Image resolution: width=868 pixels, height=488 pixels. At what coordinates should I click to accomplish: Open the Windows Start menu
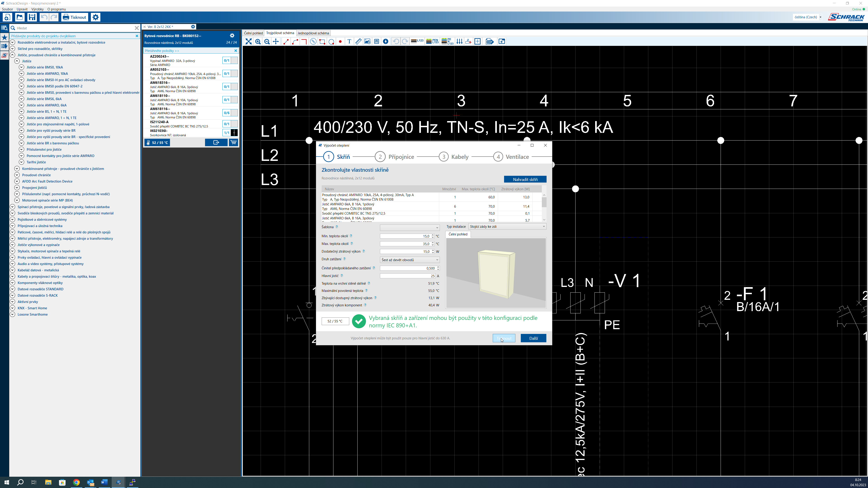click(x=7, y=482)
